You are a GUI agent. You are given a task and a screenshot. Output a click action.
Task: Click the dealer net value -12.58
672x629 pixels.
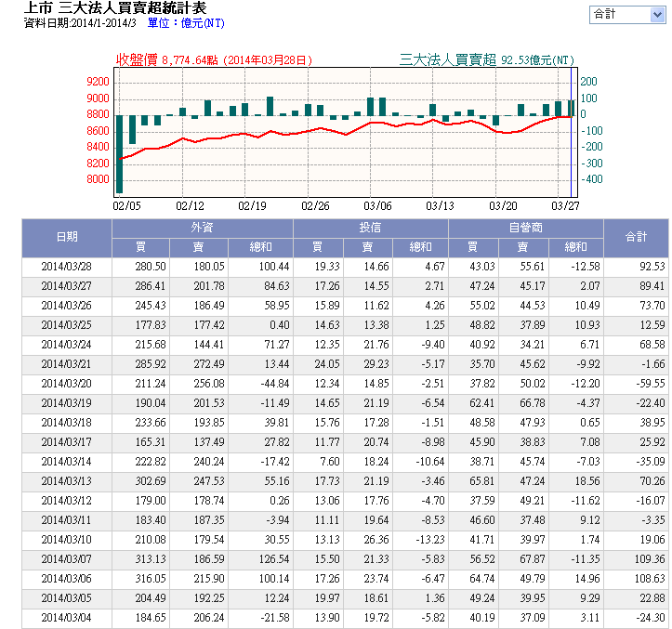coord(586,267)
